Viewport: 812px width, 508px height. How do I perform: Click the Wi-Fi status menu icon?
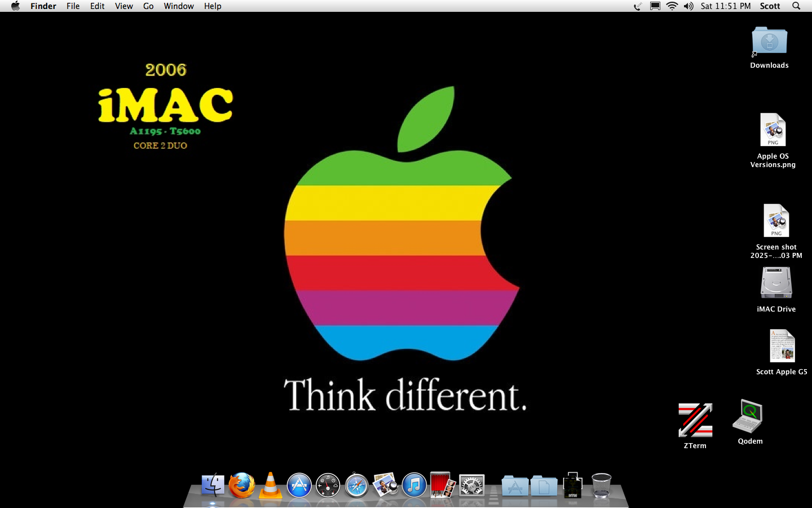[x=672, y=6]
